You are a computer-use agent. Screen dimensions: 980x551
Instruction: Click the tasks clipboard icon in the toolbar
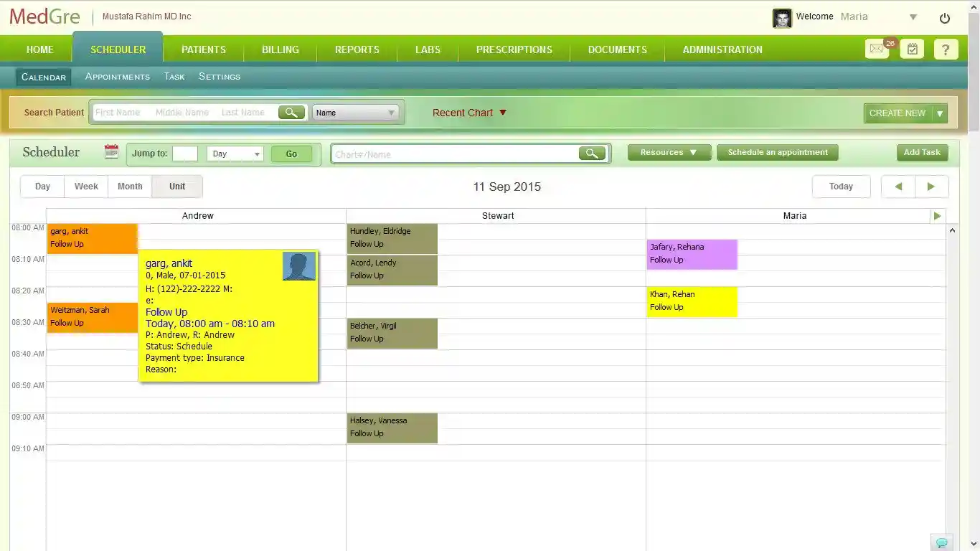[912, 49]
